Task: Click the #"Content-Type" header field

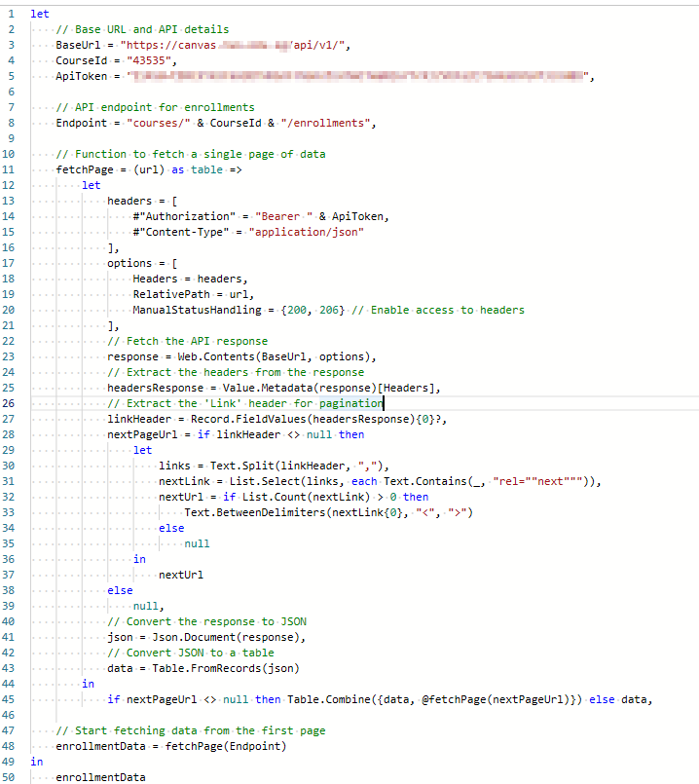Action: [x=181, y=232]
